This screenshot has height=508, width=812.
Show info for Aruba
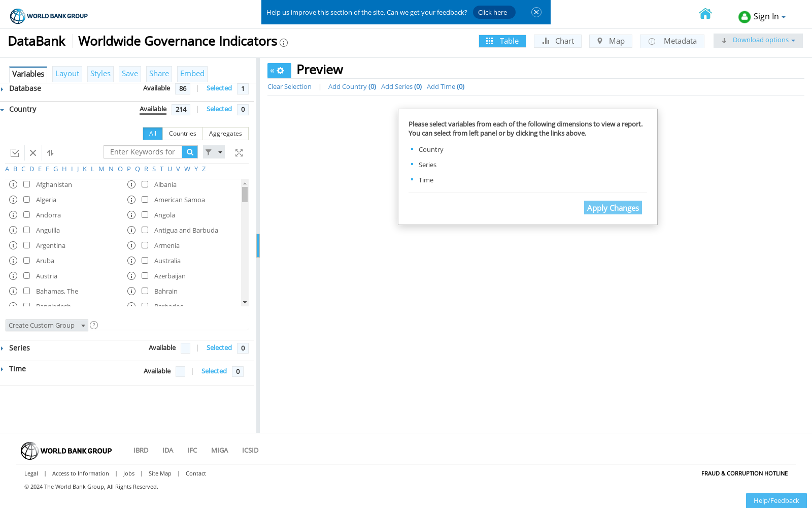click(13, 261)
